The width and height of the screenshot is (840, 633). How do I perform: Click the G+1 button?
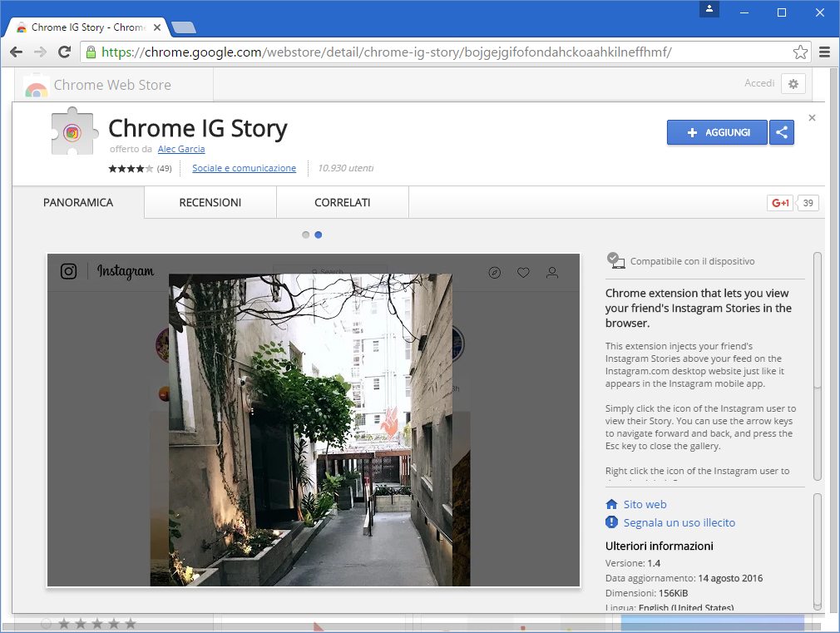pos(780,203)
